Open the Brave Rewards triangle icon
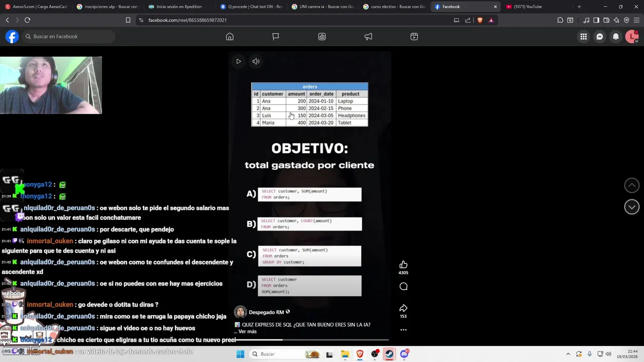The image size is (644, 362). coord(491,20)
